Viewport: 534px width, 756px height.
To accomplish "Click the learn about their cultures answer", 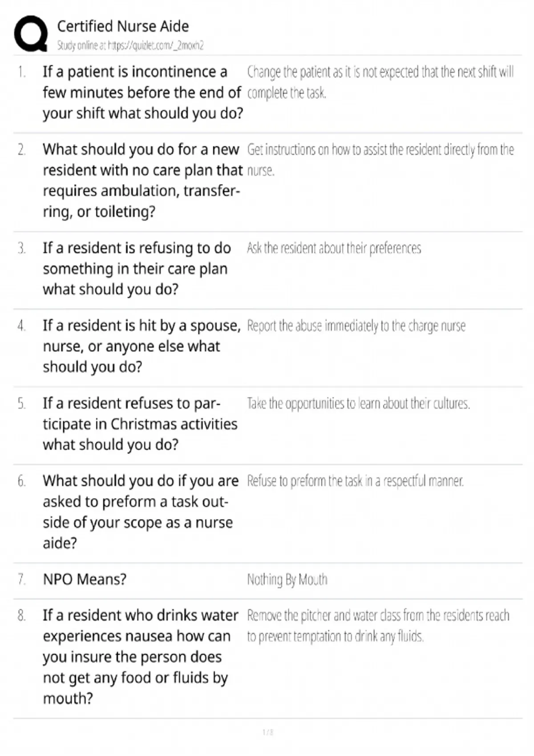I will (358, 403).
